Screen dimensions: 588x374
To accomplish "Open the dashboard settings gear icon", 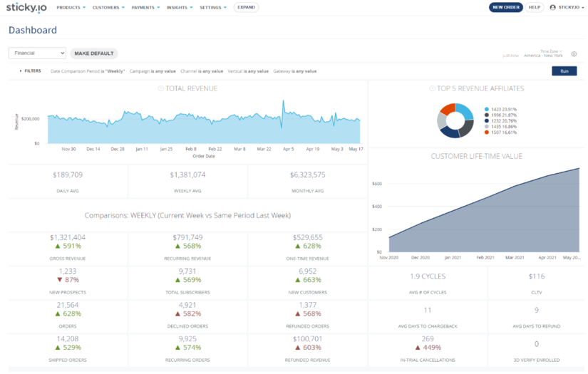I will [574, 54].
